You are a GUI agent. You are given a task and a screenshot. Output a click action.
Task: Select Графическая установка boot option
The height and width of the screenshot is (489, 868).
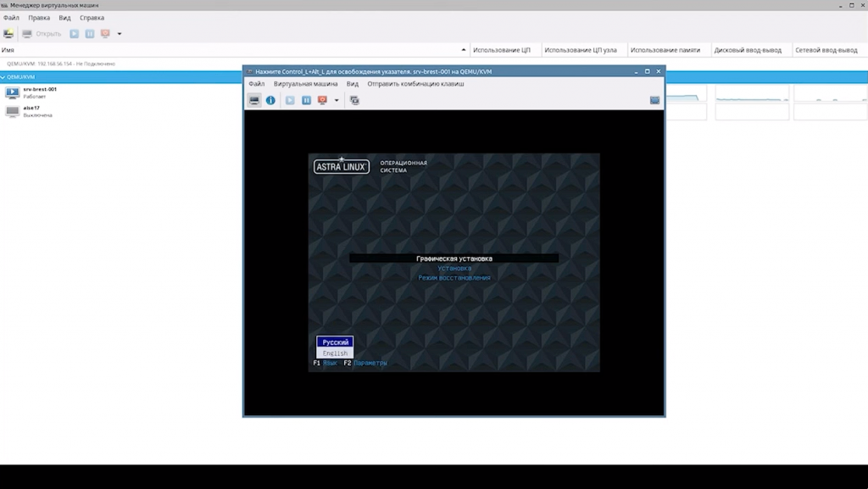(x=454, y=258)
